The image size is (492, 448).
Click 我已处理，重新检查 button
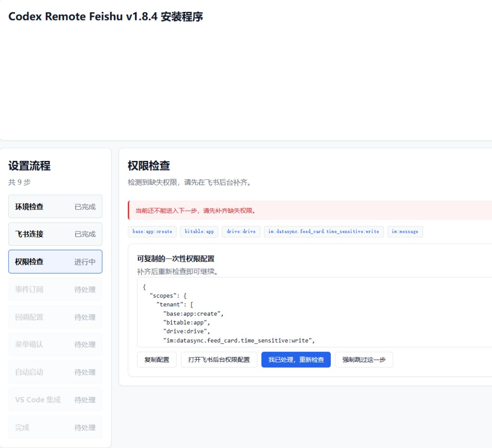coord(296,360)
